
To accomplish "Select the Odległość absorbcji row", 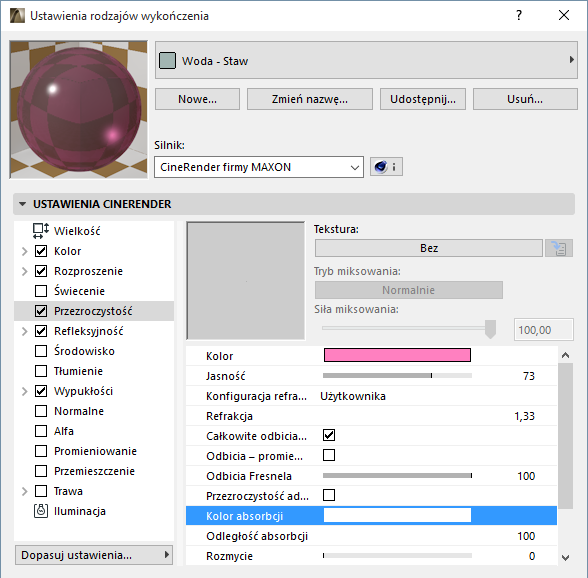I will 371,536.
